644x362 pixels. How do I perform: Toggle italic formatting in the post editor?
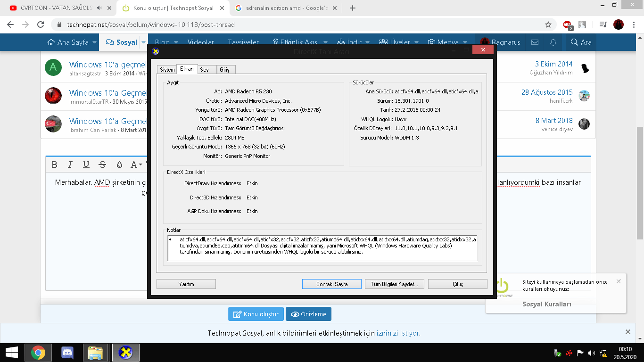pyautogui.click(x=70, y=165)
